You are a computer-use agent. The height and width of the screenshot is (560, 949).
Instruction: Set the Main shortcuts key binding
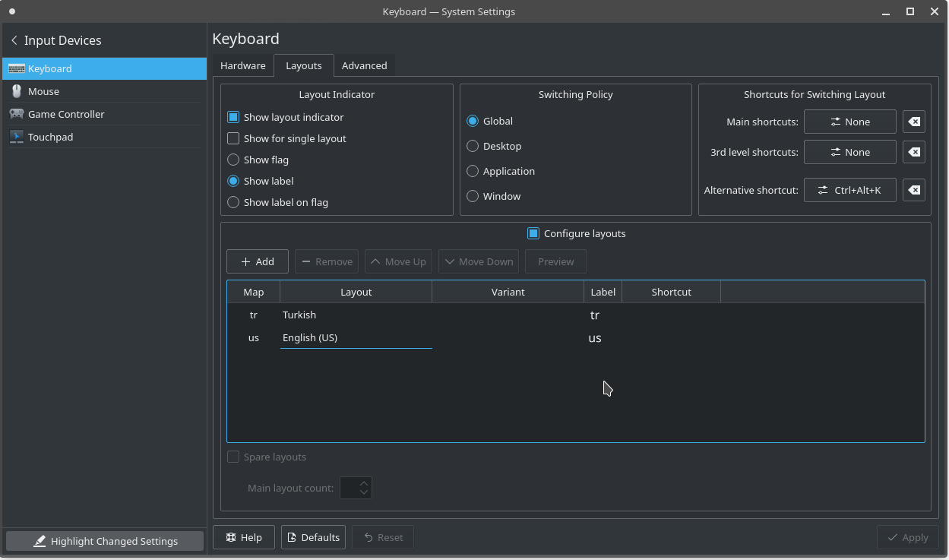tap(849, 122)
